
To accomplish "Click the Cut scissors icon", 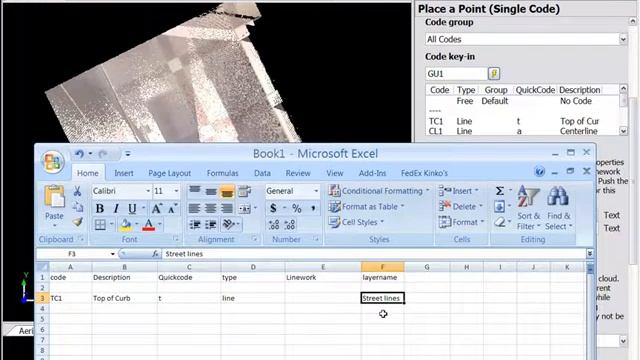I will [77, 191].
